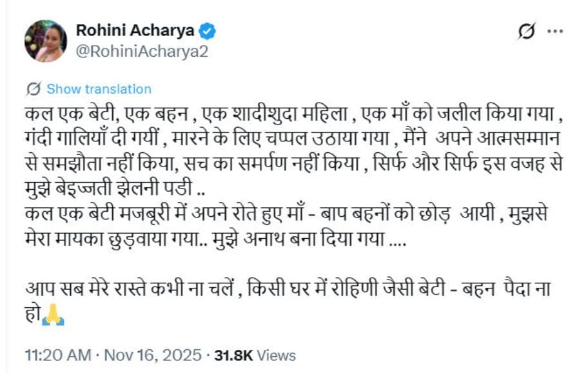Open the @RohiniAcharya2 handle link
This screenshot has height=386, width=588.
142,52
